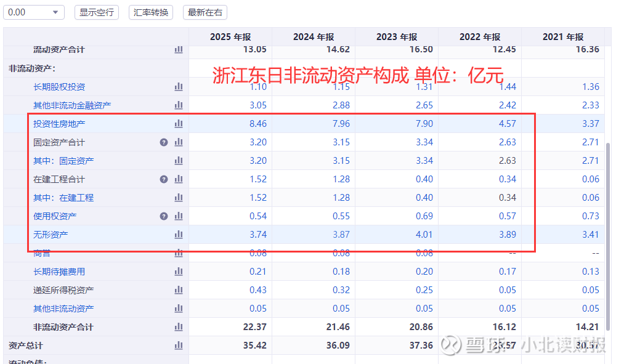Viewport: 624px width, 364px height.
Task: Show help tooltip for 在建工程合计
Action: point(164,179)
